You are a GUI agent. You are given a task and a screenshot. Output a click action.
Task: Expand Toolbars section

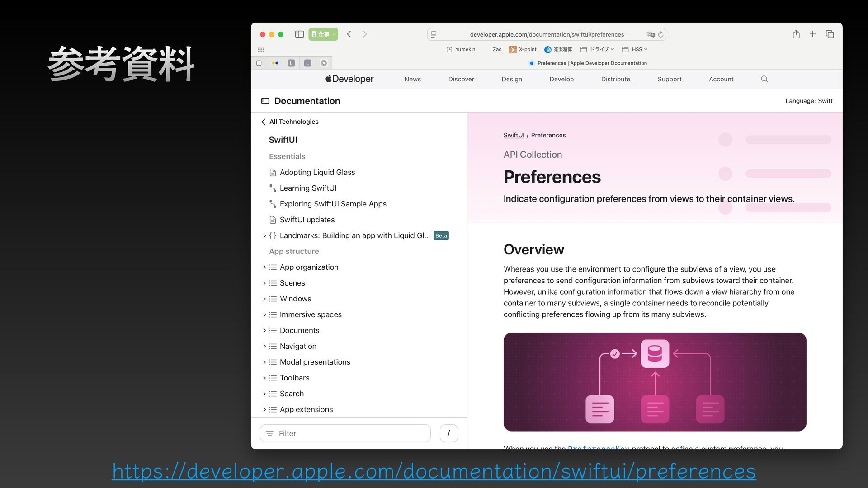coord(264,378)
